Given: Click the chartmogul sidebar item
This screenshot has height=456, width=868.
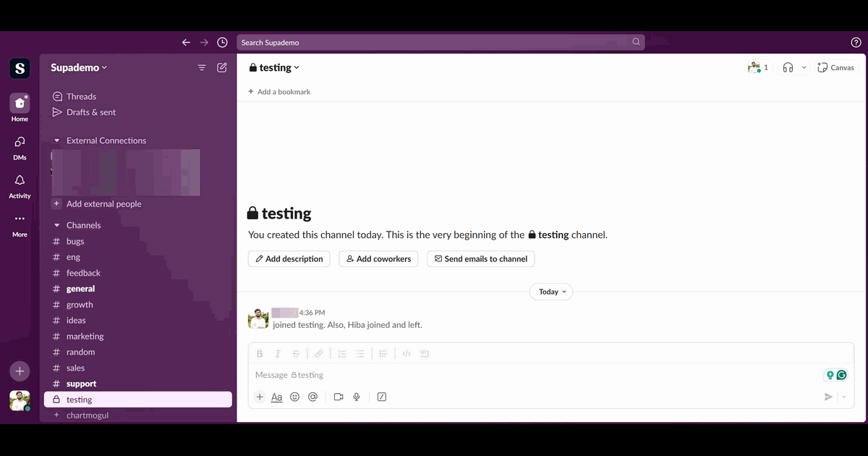Looking at the screenshot, I should tap(137, 415).
